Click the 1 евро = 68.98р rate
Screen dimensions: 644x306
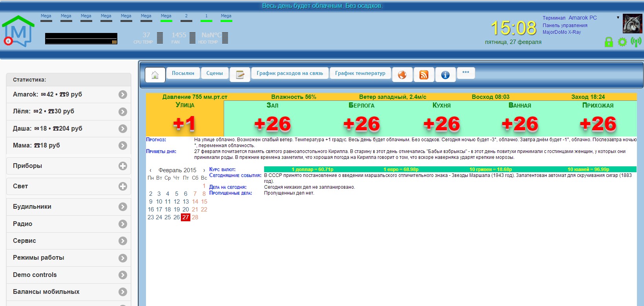[x=401, y=169]
